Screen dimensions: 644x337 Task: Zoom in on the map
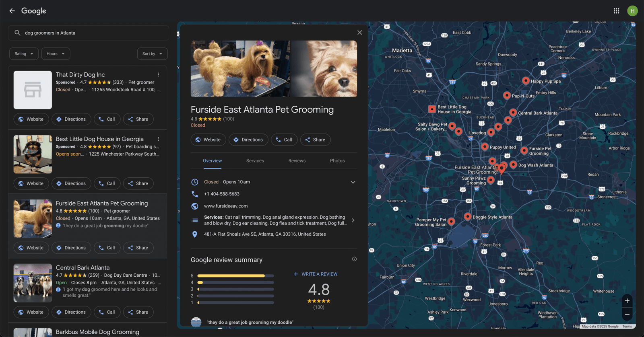627,301
